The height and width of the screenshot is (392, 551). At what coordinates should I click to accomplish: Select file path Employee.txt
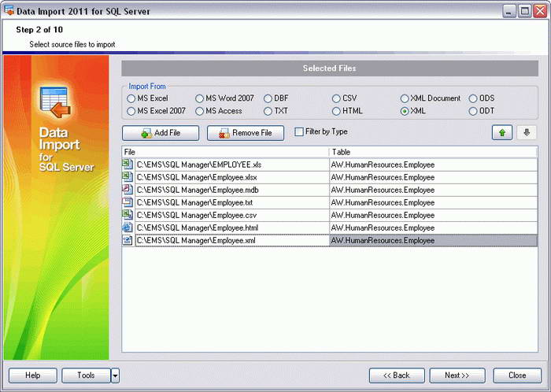pyautogui.click(x=232, y=202)
